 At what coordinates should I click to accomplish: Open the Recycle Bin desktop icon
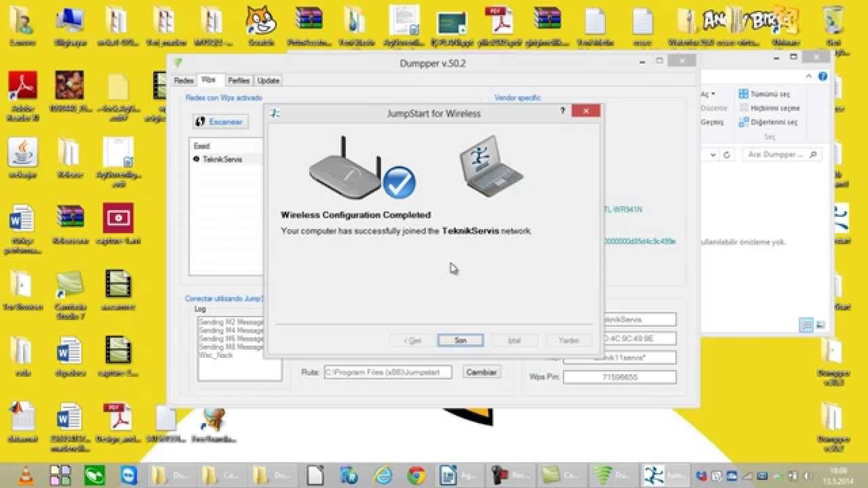(833, 26)
